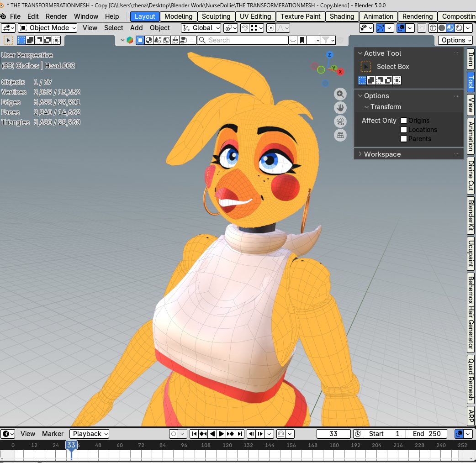The height and width of the screenshot is (463, 476).
Task: Toggle proportional editing in viewport header
Action: [271, 28]
